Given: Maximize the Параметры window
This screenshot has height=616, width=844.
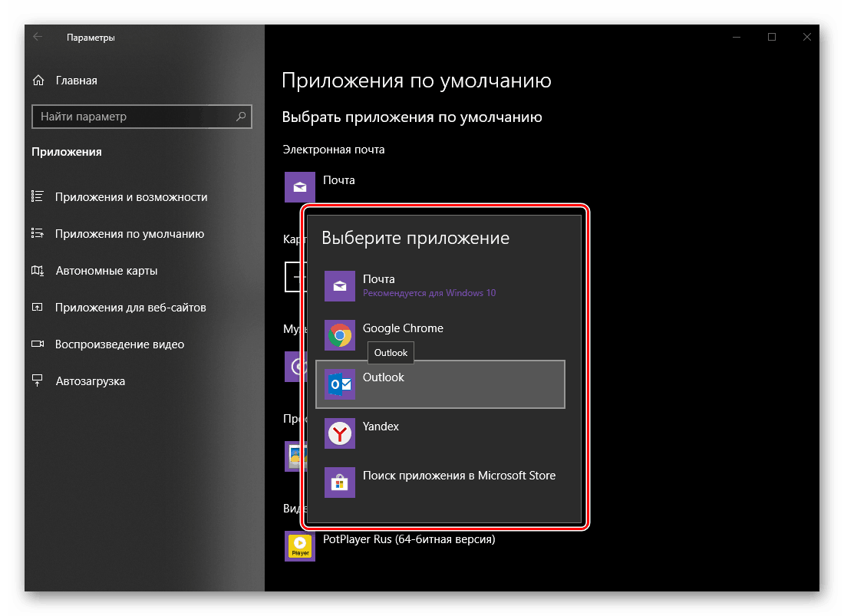Looking at the screenshot, I should 772,37.
